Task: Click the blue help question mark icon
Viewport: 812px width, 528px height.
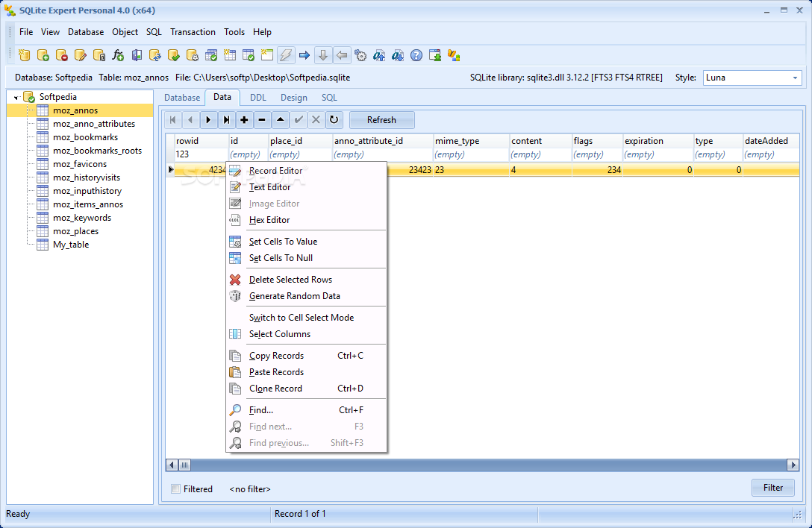Action: click(416, 55)
